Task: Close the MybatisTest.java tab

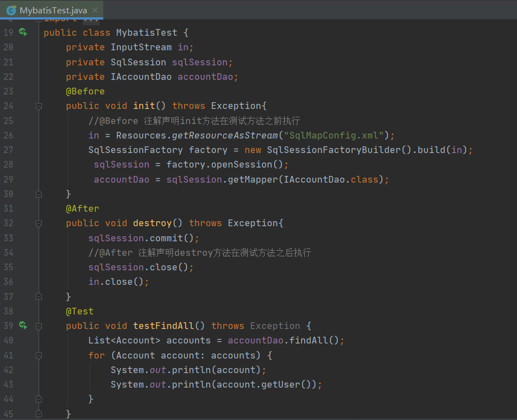Action: (95, 10)
